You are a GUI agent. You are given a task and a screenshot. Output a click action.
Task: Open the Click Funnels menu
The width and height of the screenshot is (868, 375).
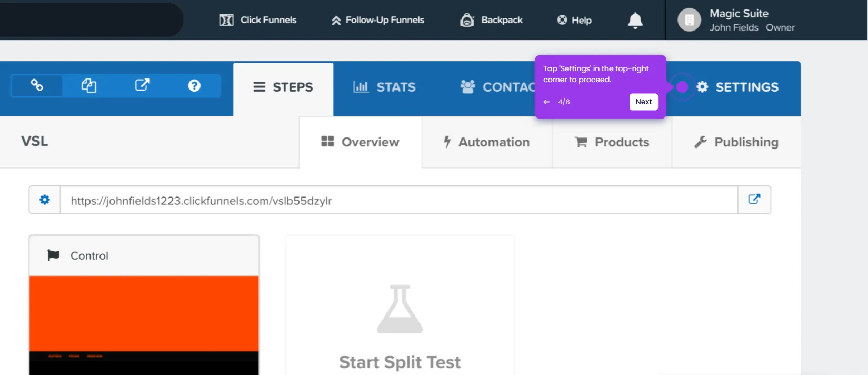(x=258, y=20)
